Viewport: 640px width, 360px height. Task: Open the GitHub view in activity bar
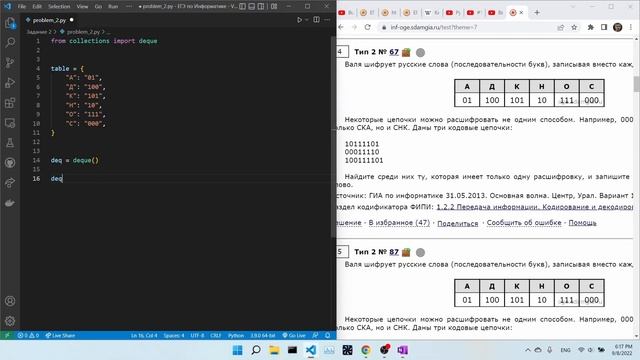pos(10,162)
